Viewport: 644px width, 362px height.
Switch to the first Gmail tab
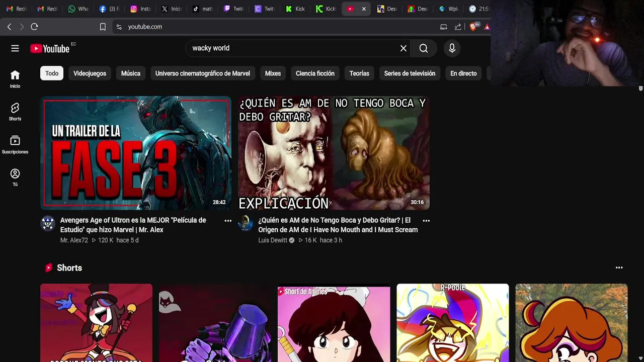click(x=16, y=9)
